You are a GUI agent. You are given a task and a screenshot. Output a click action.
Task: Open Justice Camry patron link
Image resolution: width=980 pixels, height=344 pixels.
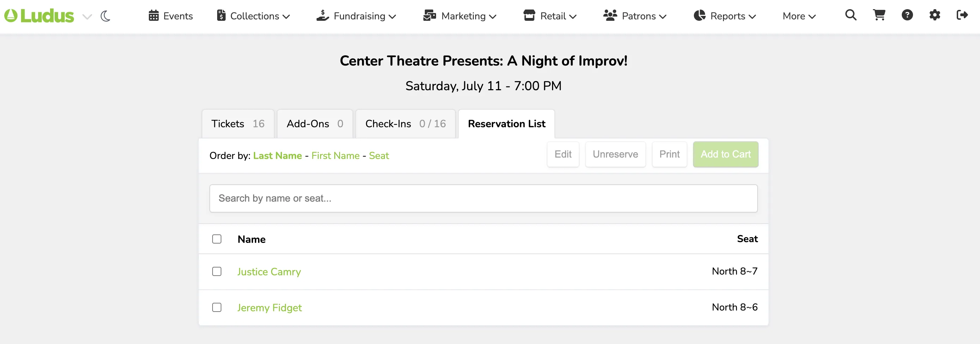(269, 272)
